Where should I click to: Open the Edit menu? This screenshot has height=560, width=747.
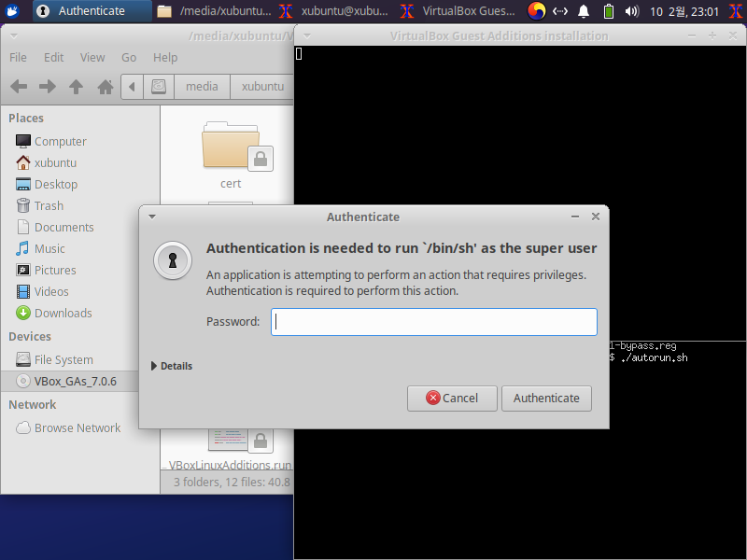click(54, 57)
